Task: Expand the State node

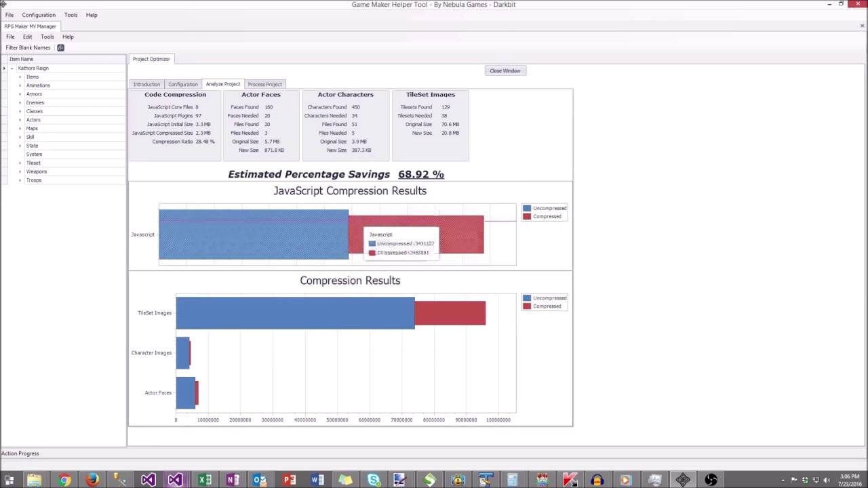Action: coord(20,146)
